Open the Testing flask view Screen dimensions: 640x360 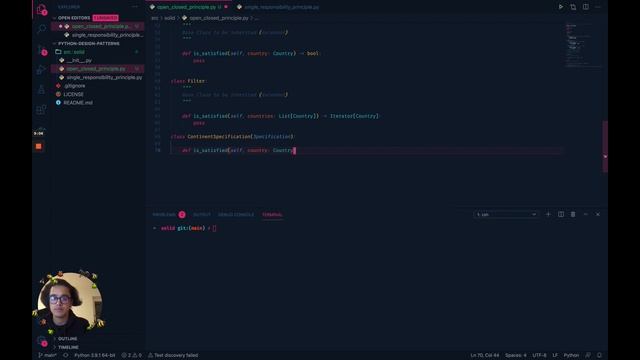click(42, 90)
